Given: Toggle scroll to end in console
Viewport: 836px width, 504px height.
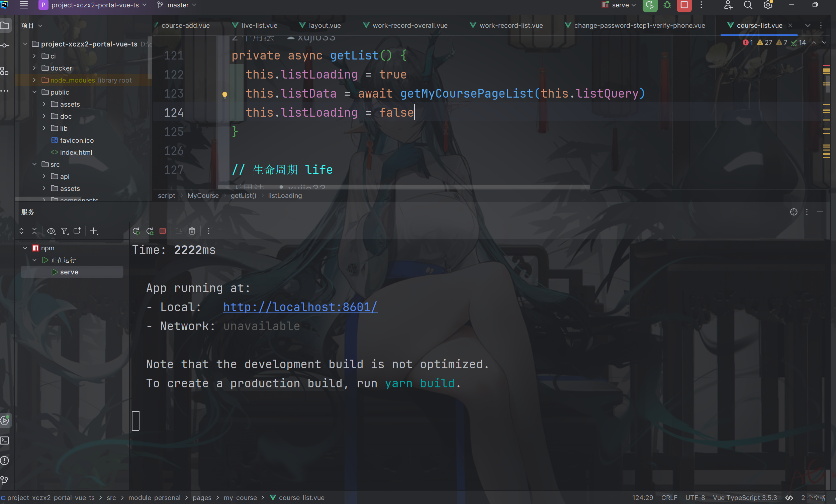Looking at the screenshot, I should [x=179, y=231].
